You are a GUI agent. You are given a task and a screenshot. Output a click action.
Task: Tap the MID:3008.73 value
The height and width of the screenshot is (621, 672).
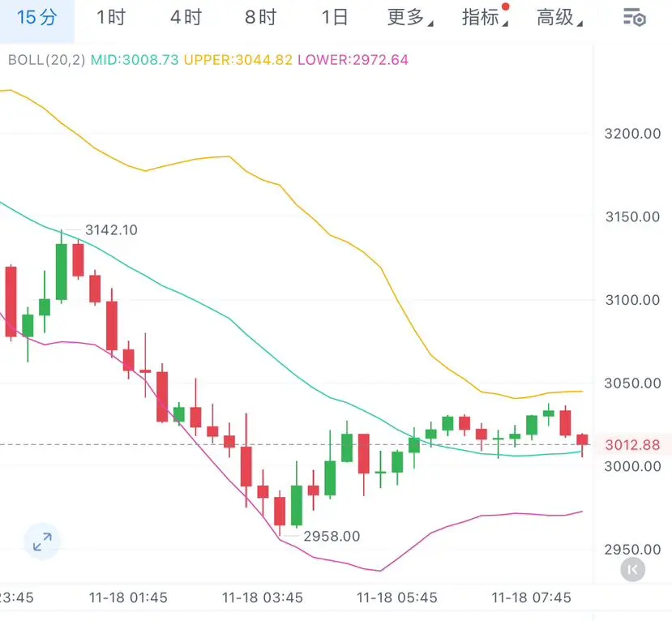[135, 59]
